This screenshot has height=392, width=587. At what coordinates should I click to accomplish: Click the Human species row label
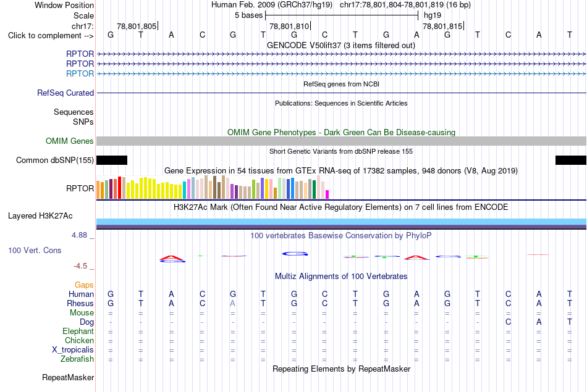pyautogui.click(x=81, y=294)
